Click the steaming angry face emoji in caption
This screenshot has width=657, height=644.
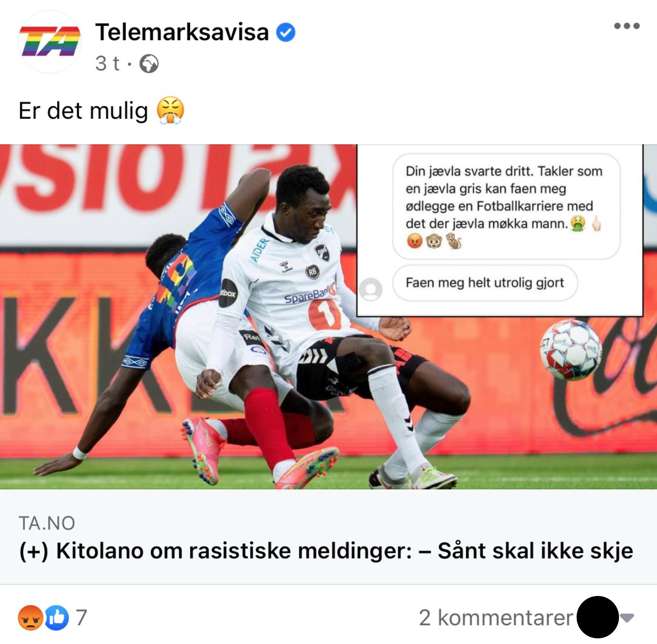tap(171, 110)
